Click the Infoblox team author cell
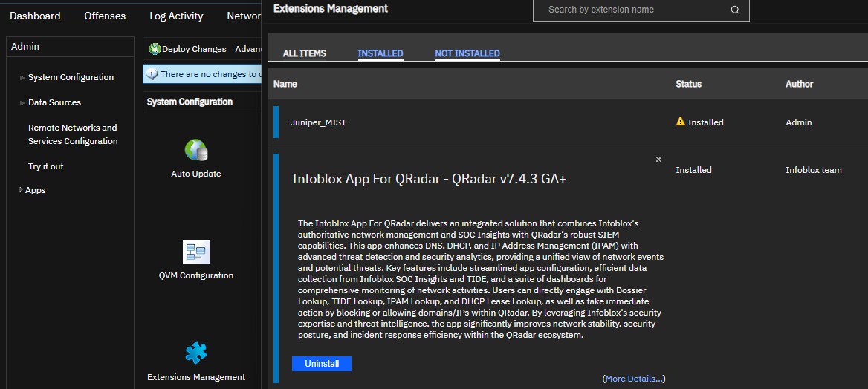This screenshot has width=868, height=389. [x=814, y=170]
